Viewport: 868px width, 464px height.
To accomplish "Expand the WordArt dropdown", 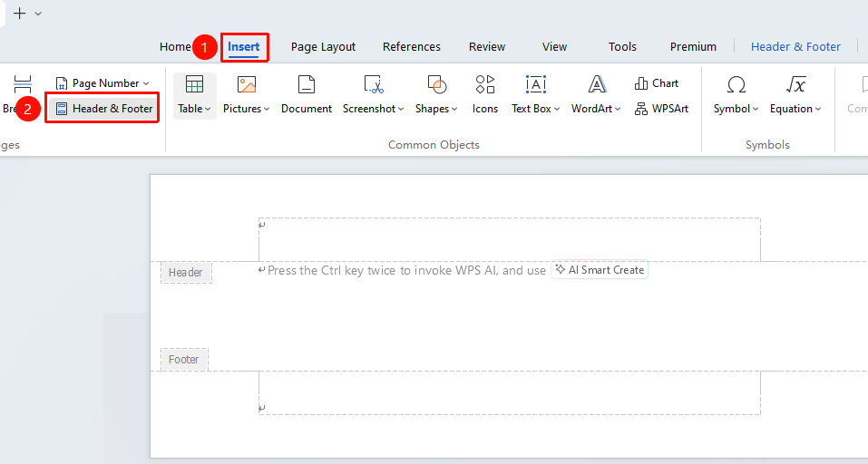I will coord(618,109).
